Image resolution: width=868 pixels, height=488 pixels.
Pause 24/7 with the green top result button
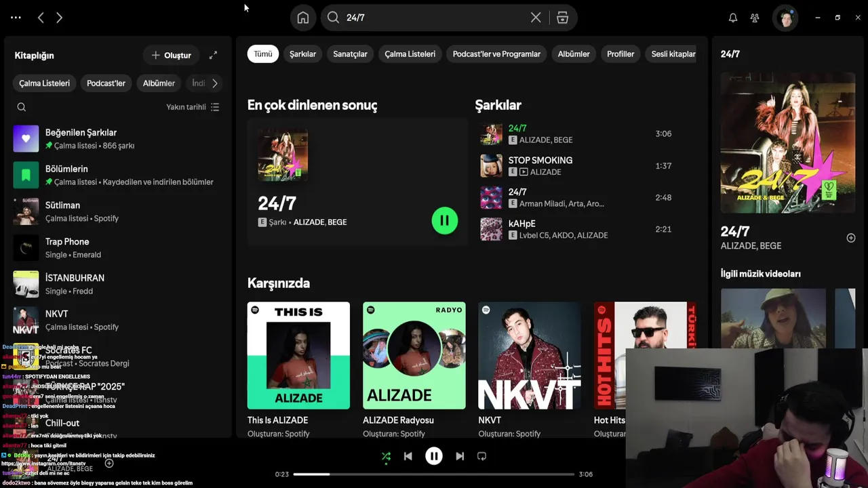(x=445, y=220)
